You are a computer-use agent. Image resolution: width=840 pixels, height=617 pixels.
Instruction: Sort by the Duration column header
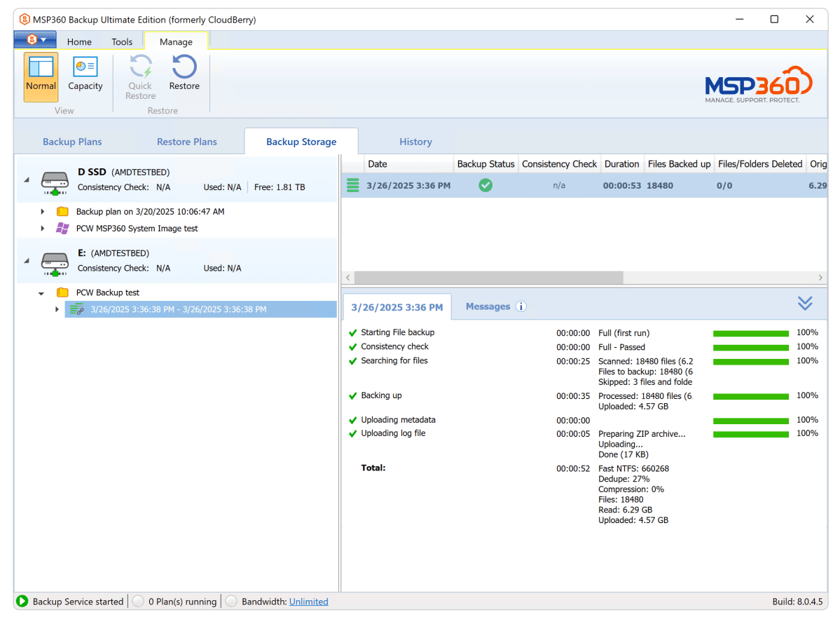click(622, 164)
